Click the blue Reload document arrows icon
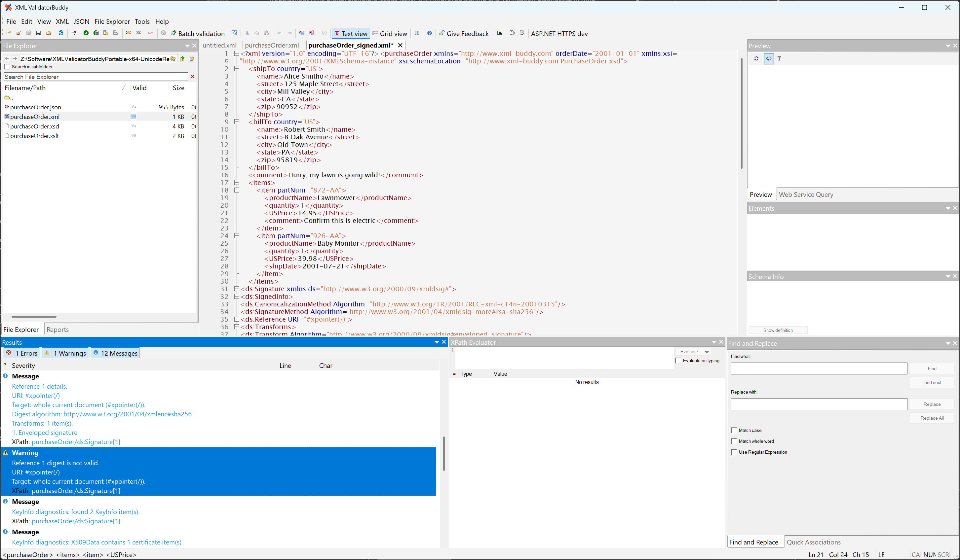Screen dimensions: 960x560 click(61, 33)
